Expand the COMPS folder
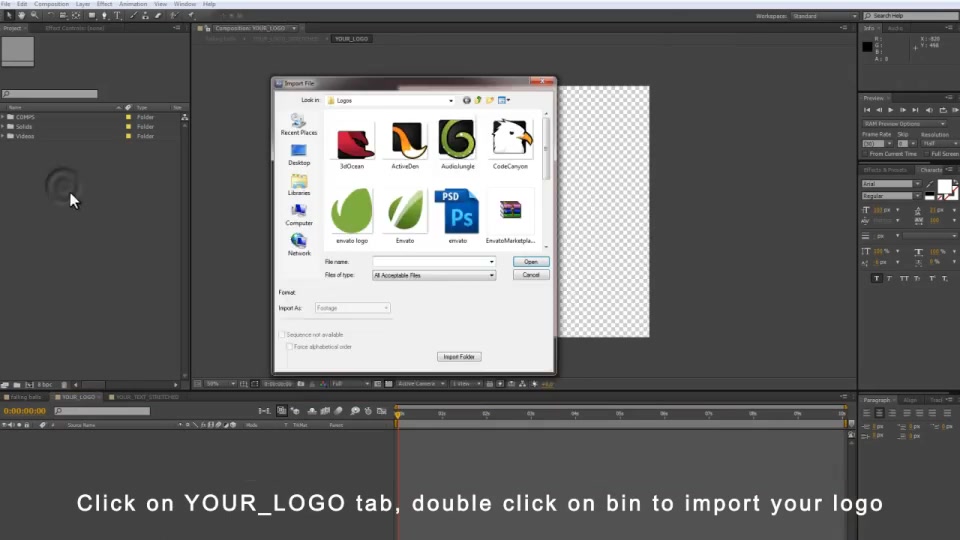Viewport: 960px width, 540px height. (3, 117)
